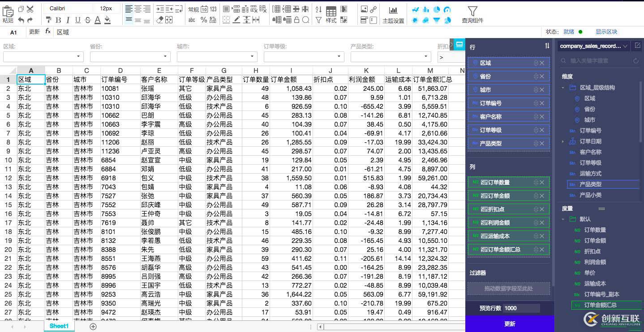Screen dimensions: 644x332
Task: Click the fx function icon
Action: click(48, 32)
